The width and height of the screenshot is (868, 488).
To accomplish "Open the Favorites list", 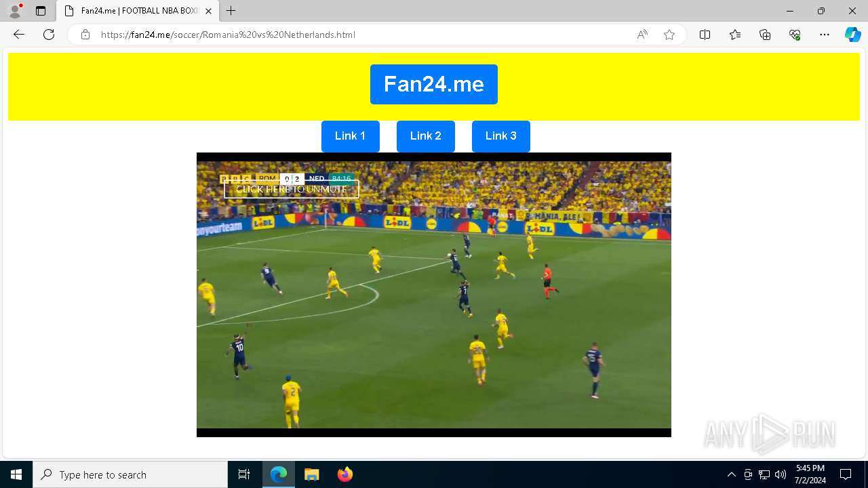I will (x=735, y=35).
